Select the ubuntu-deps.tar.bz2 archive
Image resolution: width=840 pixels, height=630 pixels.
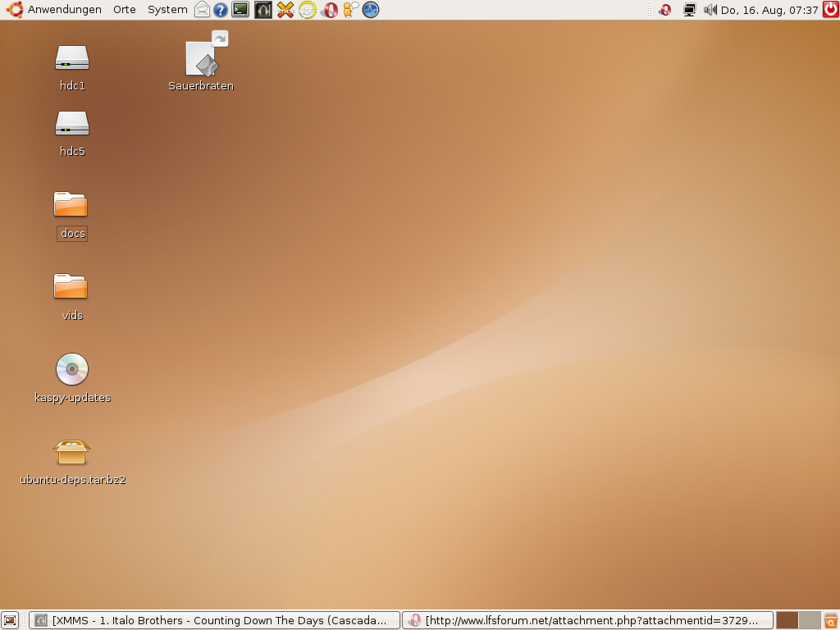(x=72, y=452)
